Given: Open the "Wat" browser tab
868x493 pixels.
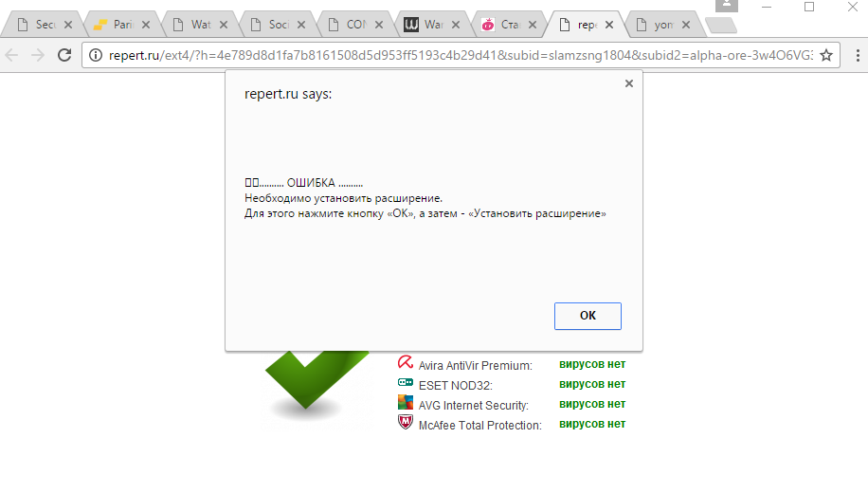Looking at the screenshot, I should [201, 25].
